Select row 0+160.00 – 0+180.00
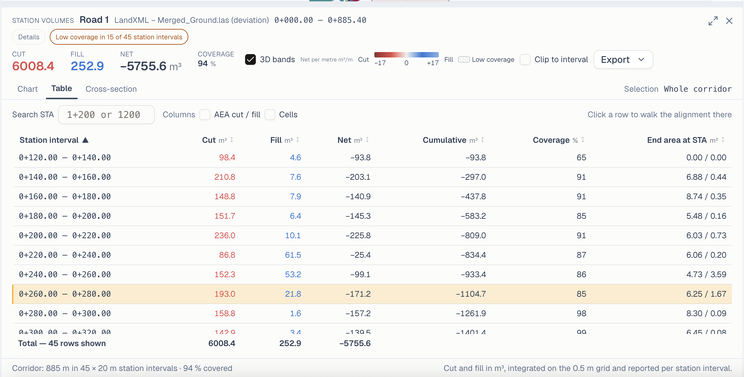This screenshot has height=377, width=744. pos(372,196)
